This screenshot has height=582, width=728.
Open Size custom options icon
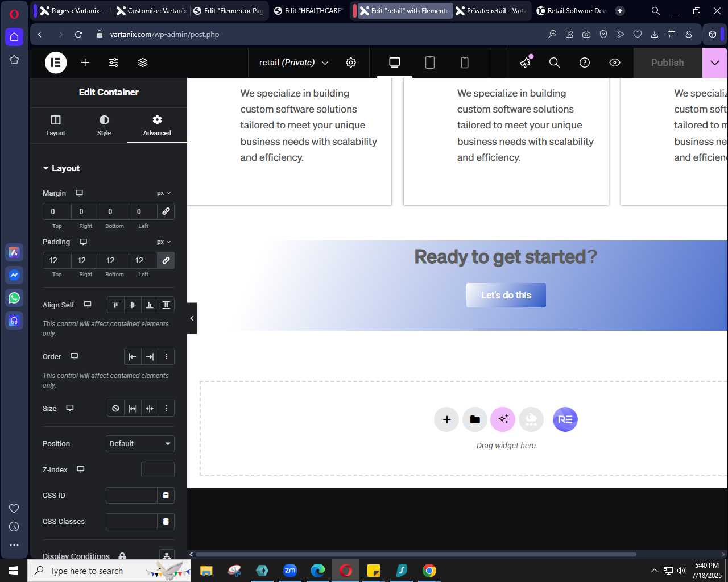pyautogui.click(x=166, y=409)
